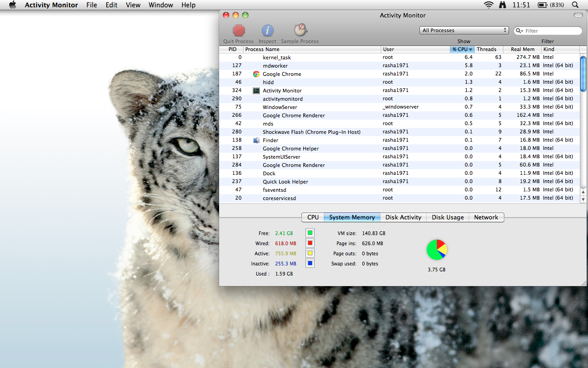588x368 pixels.
Task: Select the WindowServer process row
Action: [x=399, y=107]
